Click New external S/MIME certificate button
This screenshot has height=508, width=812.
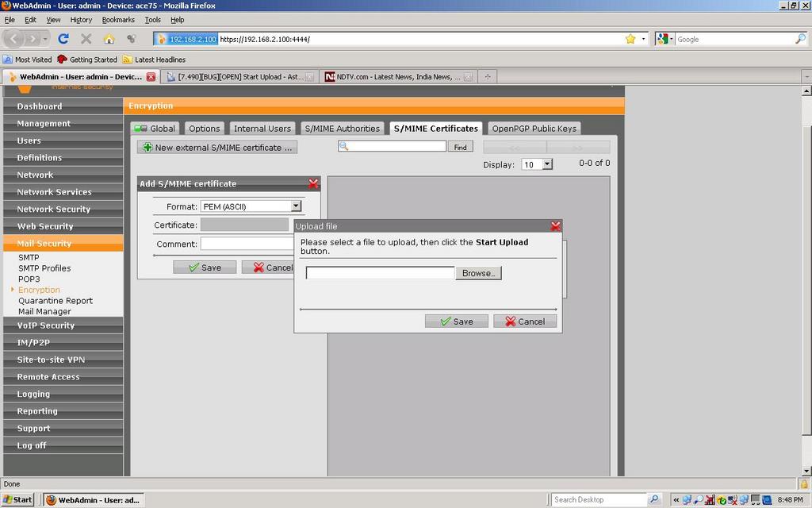217,148
